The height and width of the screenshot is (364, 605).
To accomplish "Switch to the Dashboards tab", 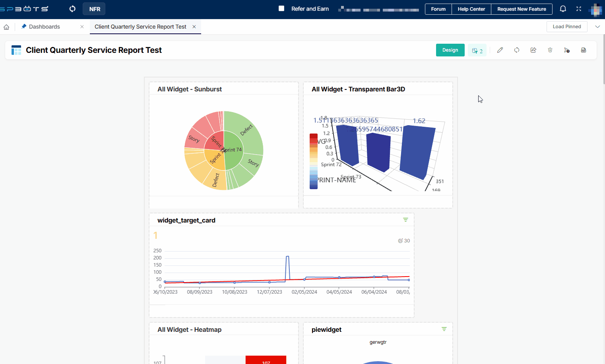I will tap(45, 26).
